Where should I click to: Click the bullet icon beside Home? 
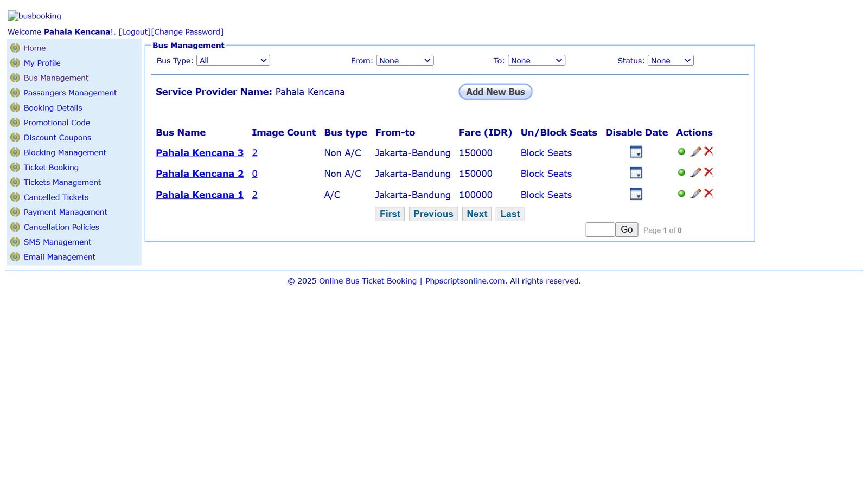[15, 48]
